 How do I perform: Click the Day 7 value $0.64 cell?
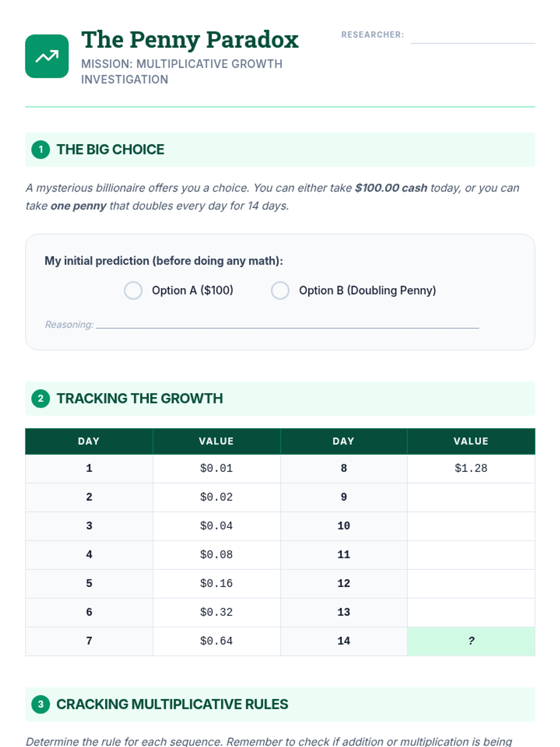point(216,641)
